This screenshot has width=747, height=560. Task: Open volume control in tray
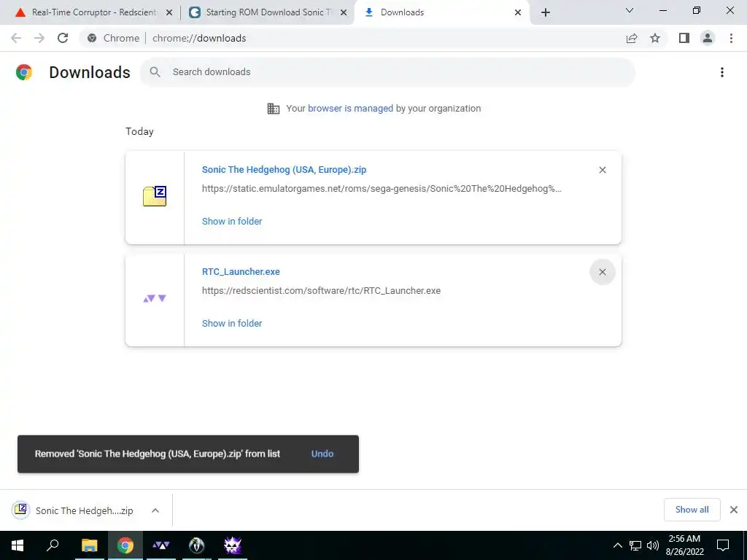click(653, 545)
